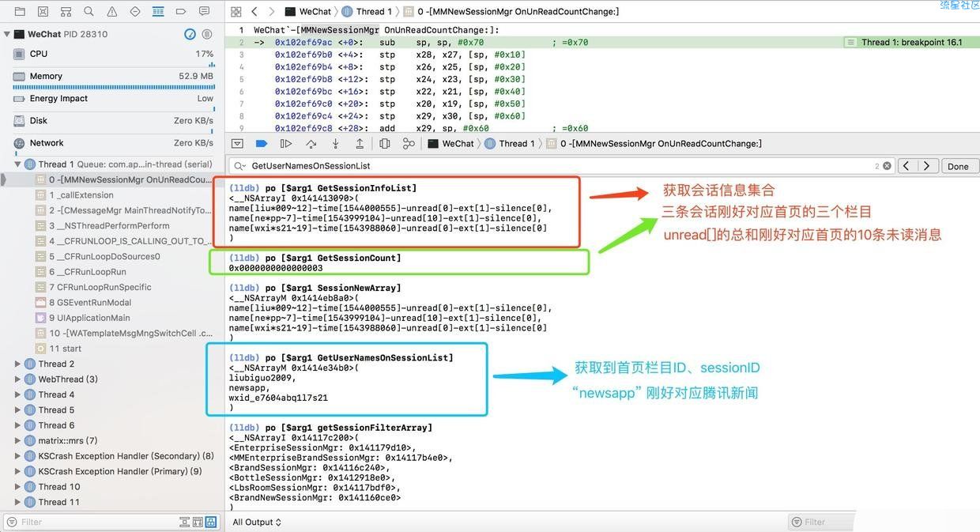The image size is (980, 532).
Task: Click the process view gauge icon beside WeChat PID
Action: (190, 34)
